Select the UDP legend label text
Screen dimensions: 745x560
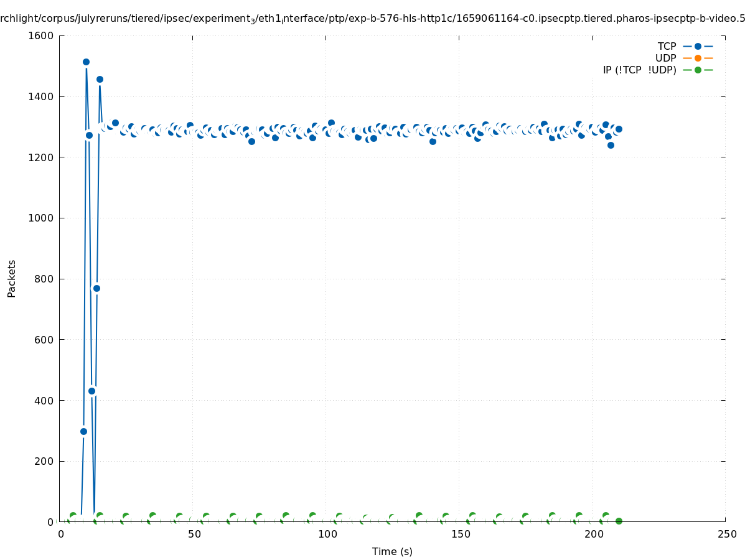pos(665,58)
